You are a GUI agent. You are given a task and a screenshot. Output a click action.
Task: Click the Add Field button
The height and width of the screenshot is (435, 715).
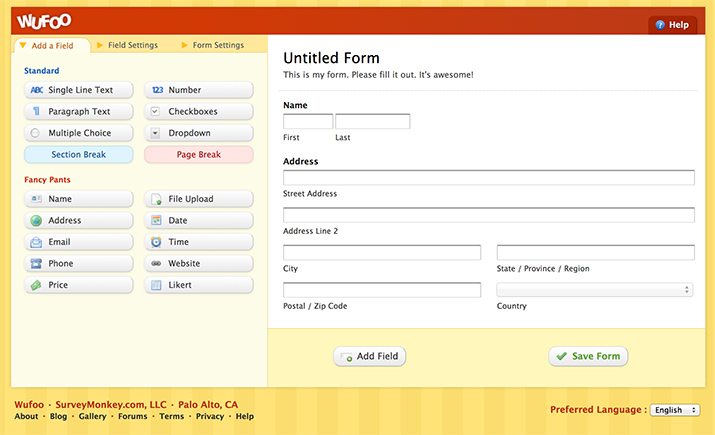(370, 356)
